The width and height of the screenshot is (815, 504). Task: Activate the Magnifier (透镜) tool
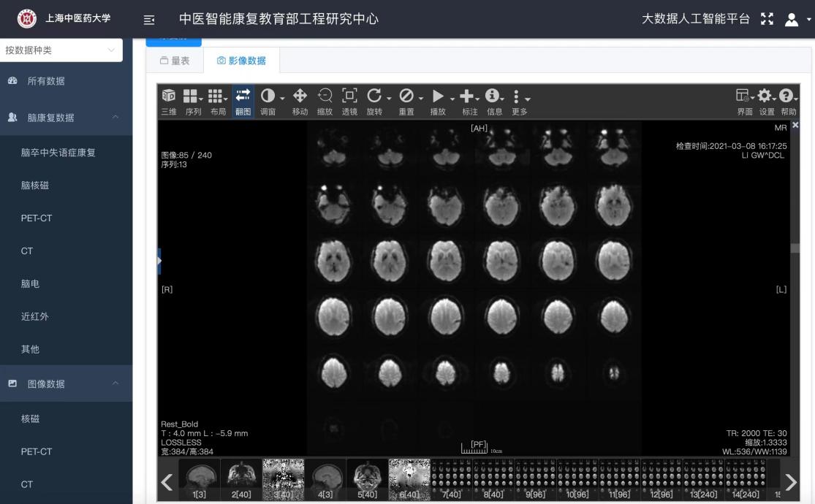tap(350, 96)
